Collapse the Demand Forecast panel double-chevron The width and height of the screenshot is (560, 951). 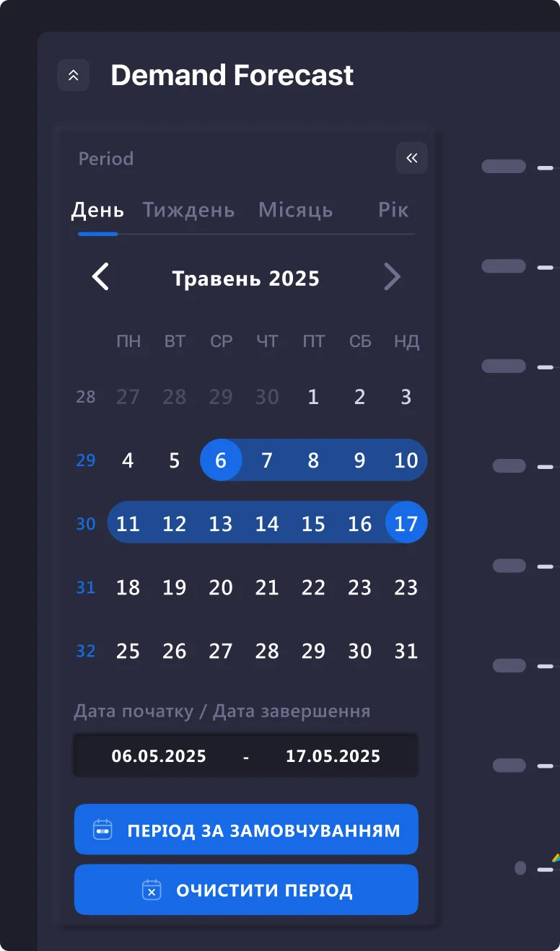[x=74, y=75]
